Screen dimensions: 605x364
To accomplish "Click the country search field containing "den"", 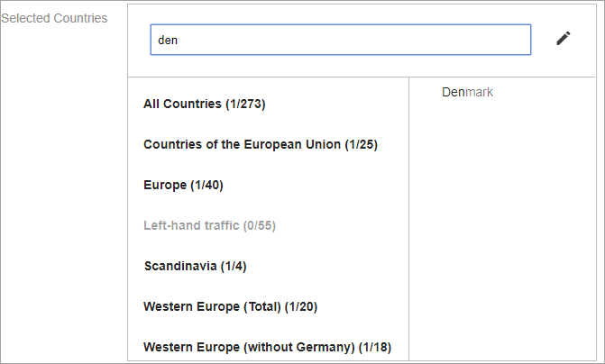I will click(341, 40).
